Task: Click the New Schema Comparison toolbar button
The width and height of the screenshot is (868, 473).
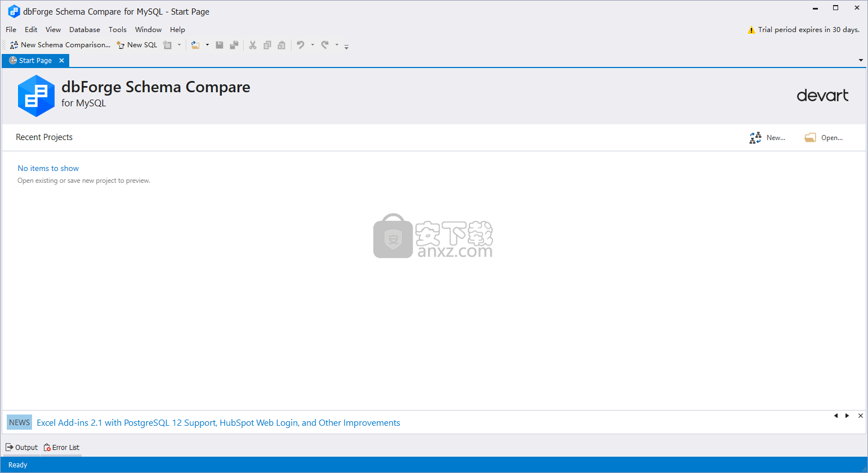Action: (x=60, y=45)
